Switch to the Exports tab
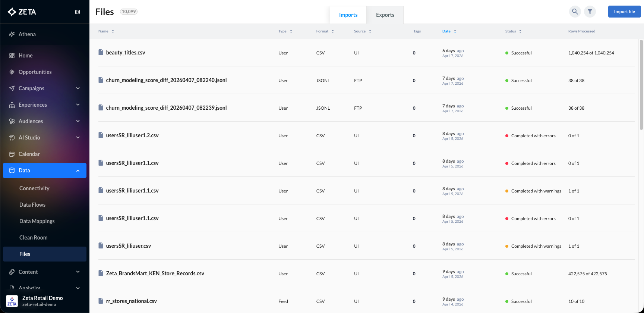The image size is (644, 313). pos(385,15)
